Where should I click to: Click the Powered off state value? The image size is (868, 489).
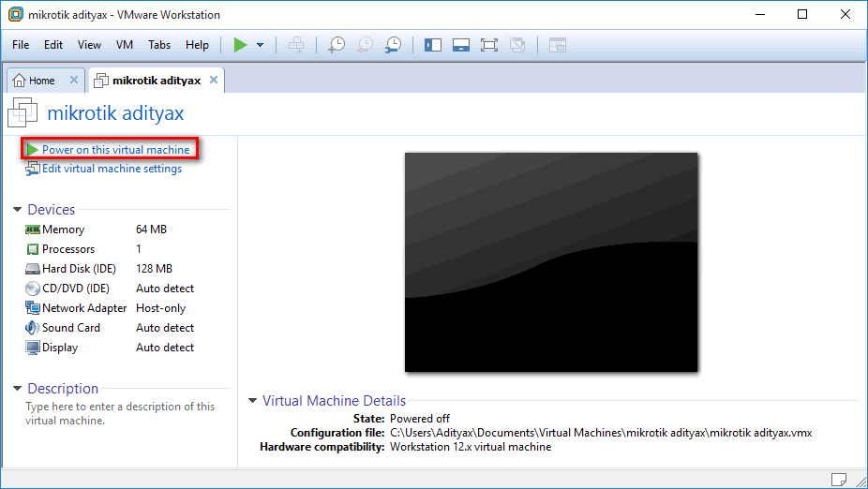click(420, 419)
